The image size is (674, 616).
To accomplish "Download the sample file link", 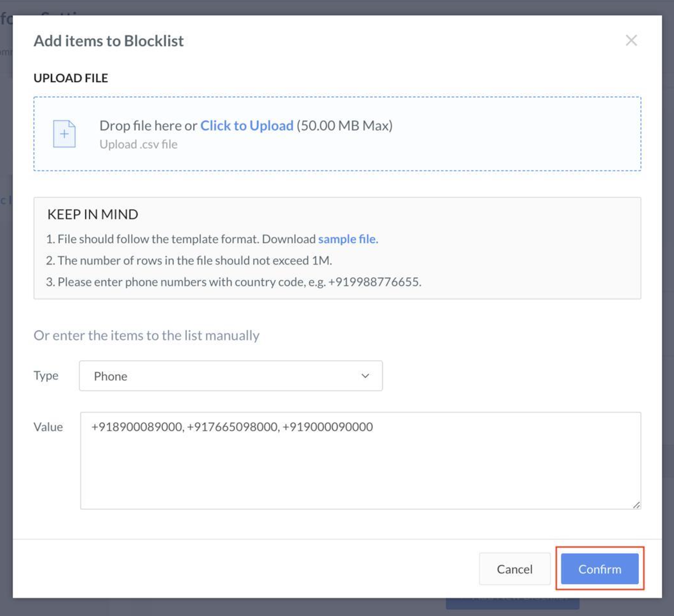I will tap(348, 239).
